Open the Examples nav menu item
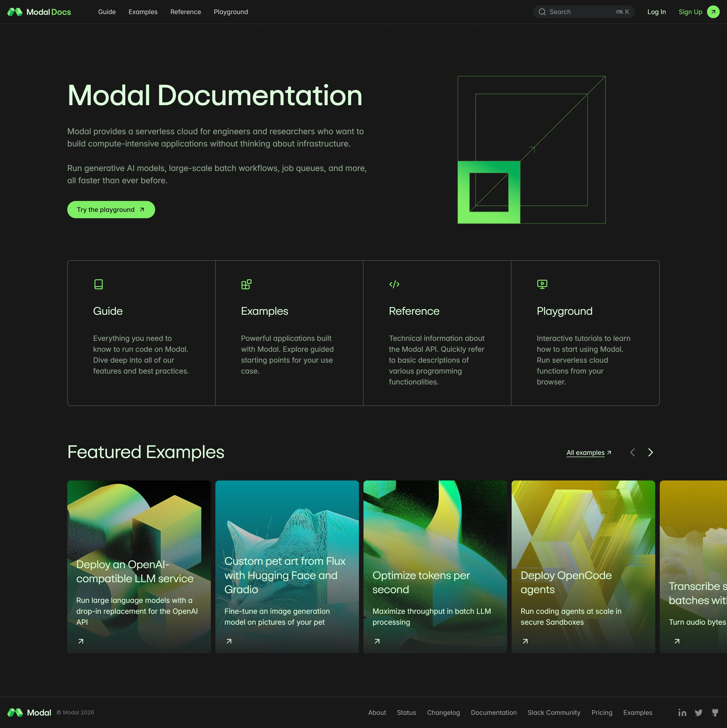This screenshot has width=727, height=728. click(x=143, y=12)
